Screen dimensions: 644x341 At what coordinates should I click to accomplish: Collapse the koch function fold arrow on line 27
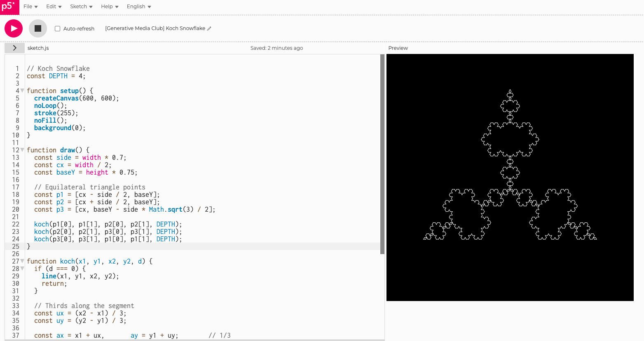click(x=22, y=261)
